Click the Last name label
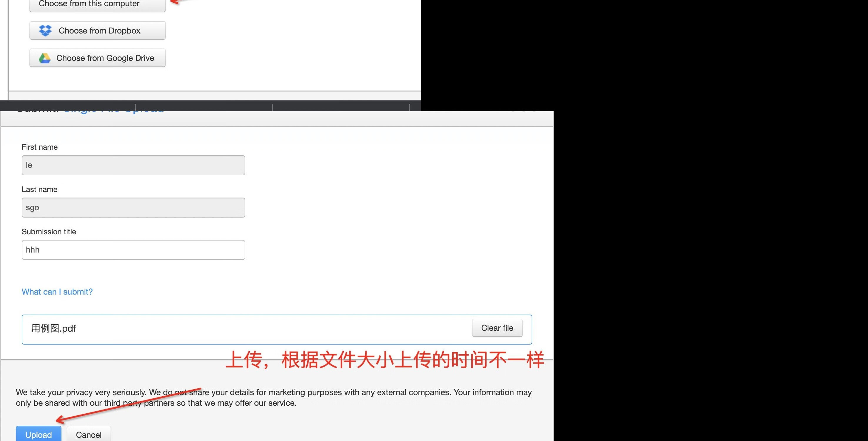This screenshot has height=441, width=868. tap(39, 189)
